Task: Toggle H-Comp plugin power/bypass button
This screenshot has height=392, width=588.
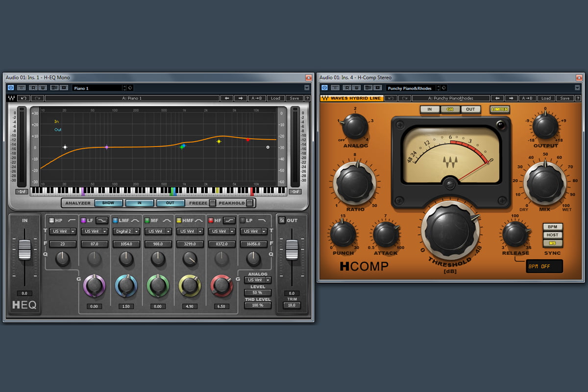Action: 324,88
